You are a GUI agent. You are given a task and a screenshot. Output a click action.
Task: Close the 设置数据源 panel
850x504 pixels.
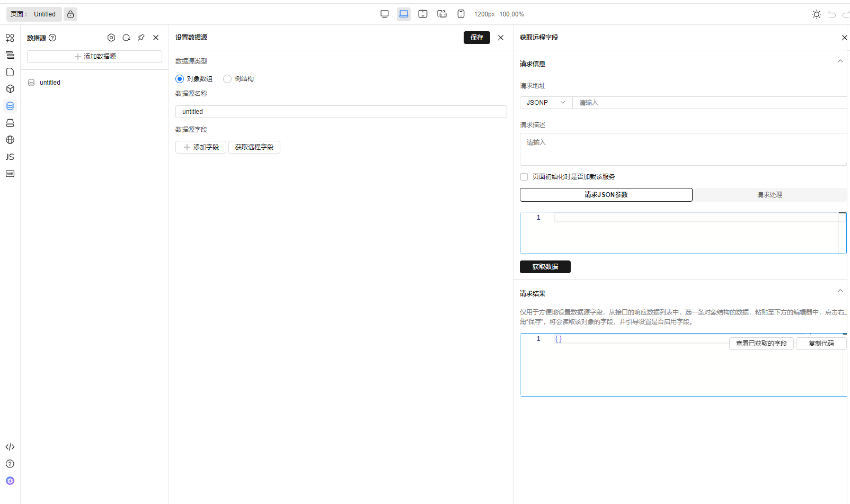pyautogui.click(x=501, y=38)
